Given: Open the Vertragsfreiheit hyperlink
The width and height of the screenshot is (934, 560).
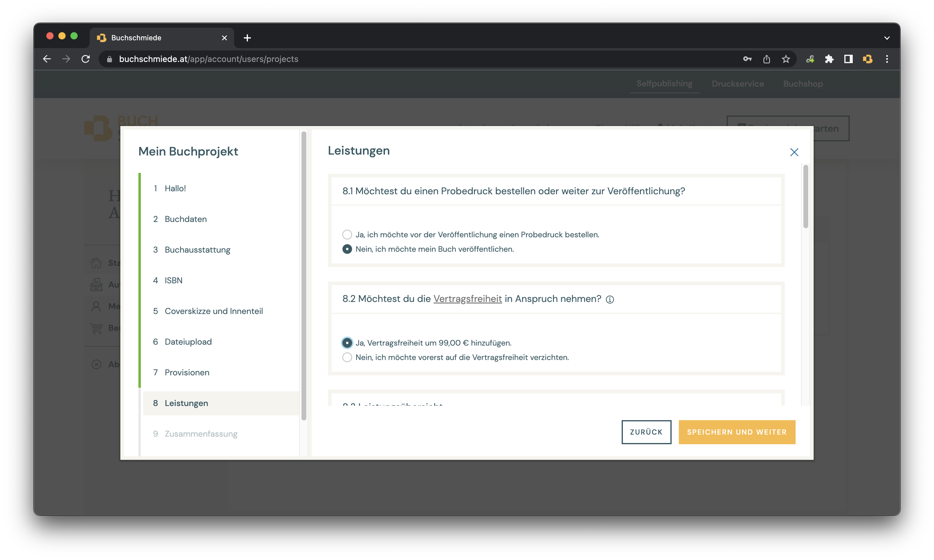Looking at the screenshot, I should pyautogui.click(x=467, y=299).
